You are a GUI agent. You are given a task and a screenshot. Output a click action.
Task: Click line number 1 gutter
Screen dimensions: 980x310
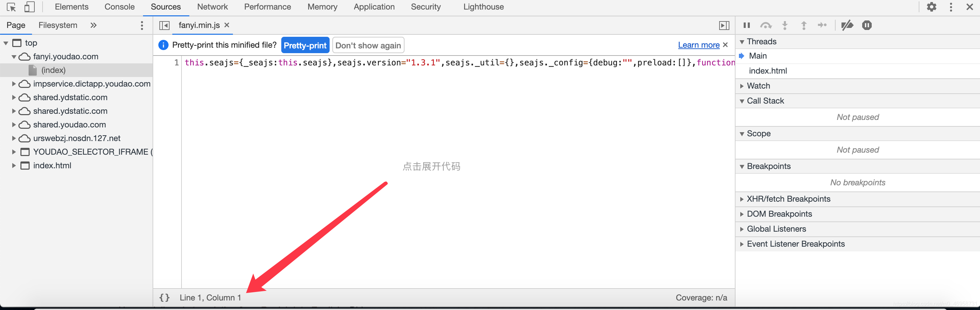click(176, 63)
